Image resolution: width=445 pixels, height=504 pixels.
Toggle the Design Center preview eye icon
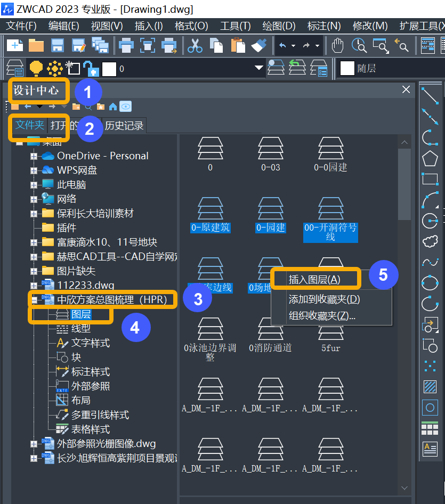click(x=126, y=107)
